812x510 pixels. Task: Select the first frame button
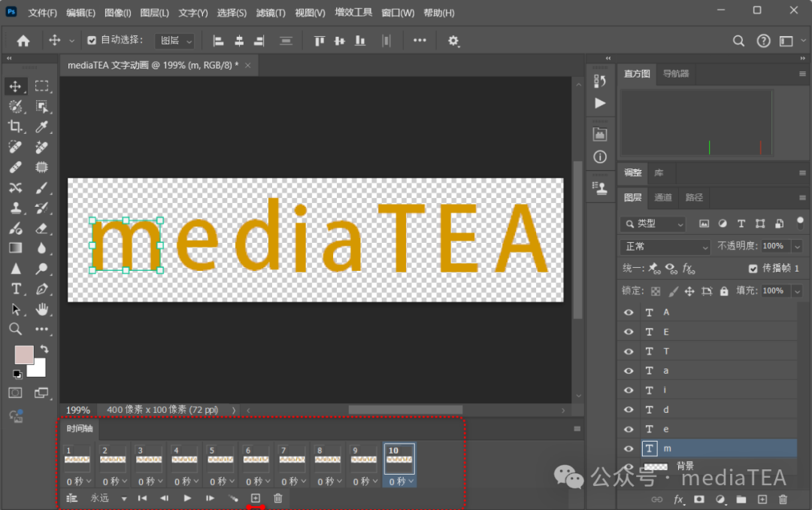click(142, 498)
